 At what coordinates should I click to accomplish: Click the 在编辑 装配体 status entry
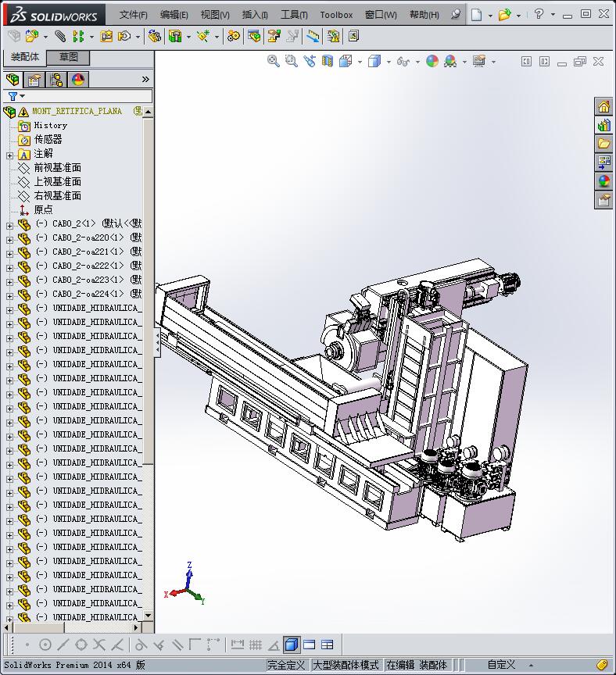point(417,665)
